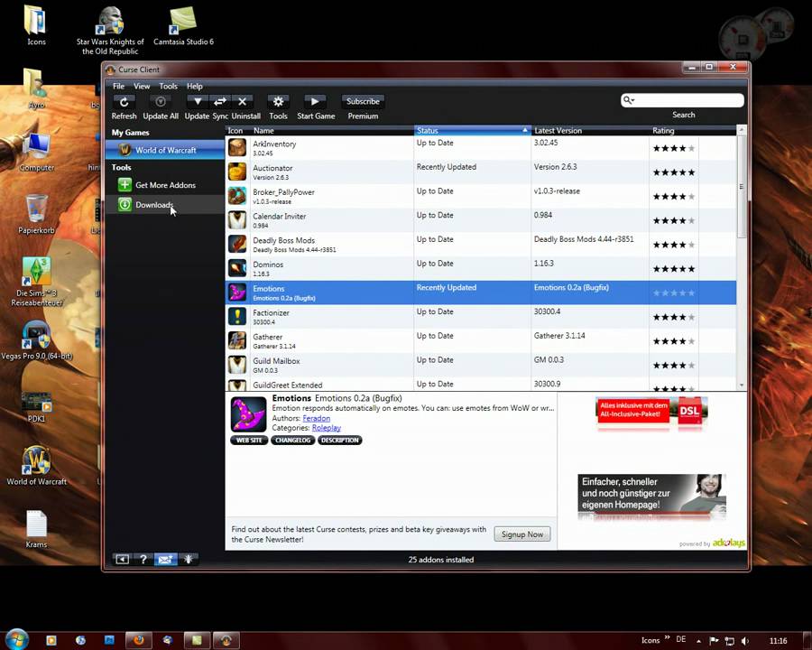Click the Broker_PallyPower addon icon

[237, 196]
